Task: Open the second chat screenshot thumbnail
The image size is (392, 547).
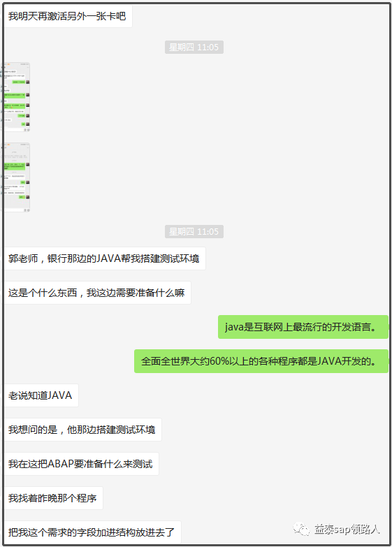Action: point(17,177)
